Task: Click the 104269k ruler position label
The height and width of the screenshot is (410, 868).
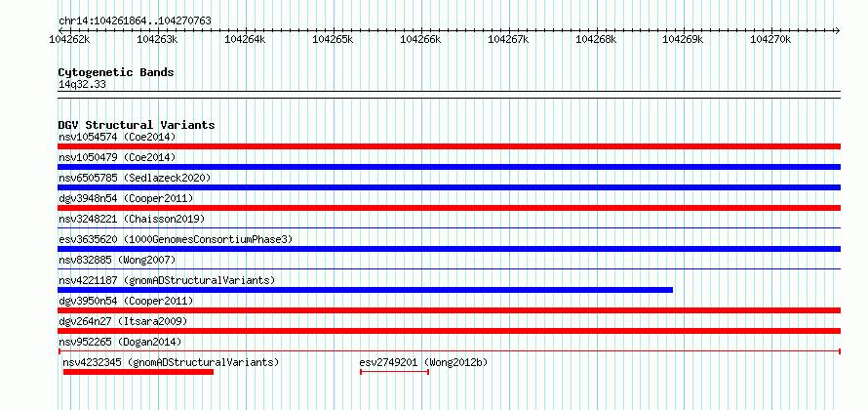Action: pos(683,39)
